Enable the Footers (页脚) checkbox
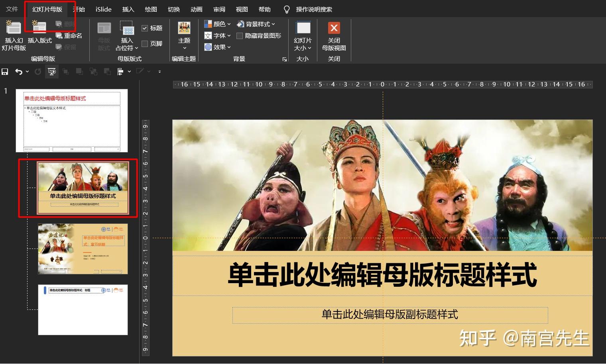This screenshot has height=364, width=606. (x=145, y=44)
